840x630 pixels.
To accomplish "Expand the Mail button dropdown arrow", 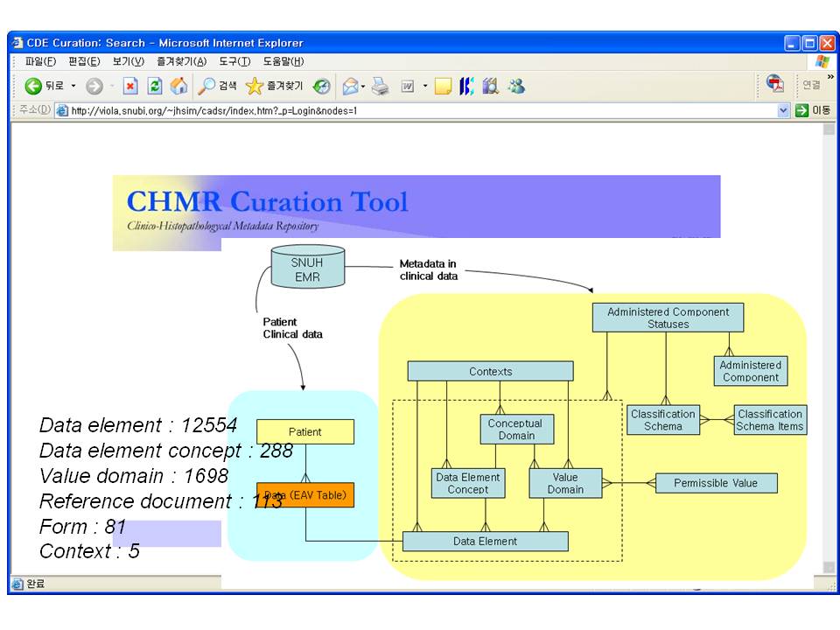I will point(363,86).
